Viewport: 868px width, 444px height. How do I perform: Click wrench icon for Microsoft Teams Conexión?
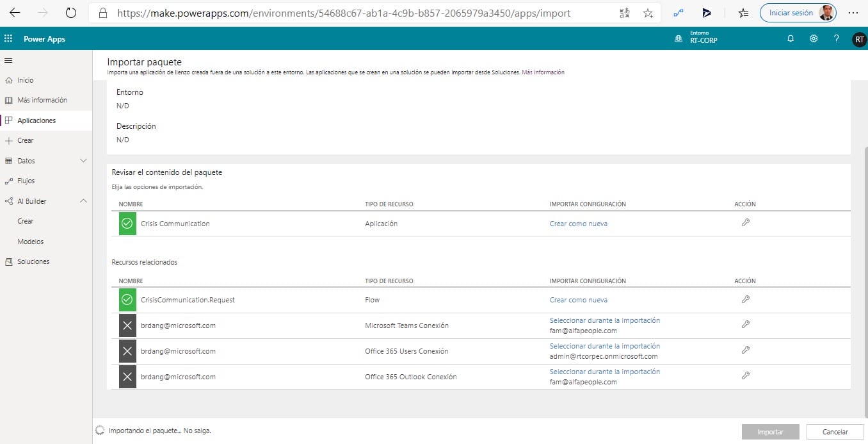tap(745, 325)
